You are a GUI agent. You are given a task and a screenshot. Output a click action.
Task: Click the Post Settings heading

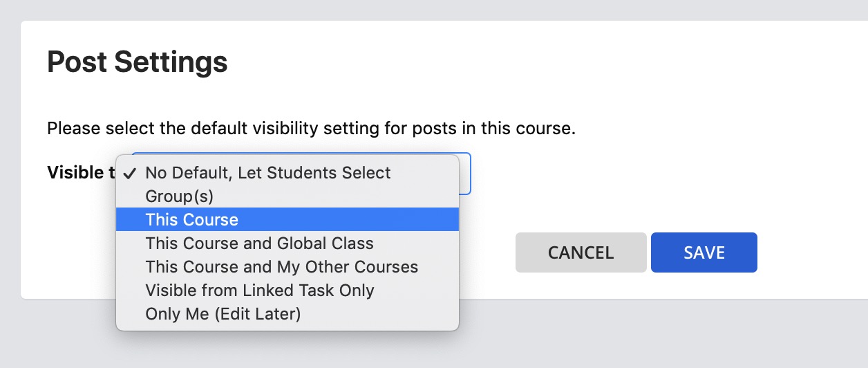coord(137,62)
